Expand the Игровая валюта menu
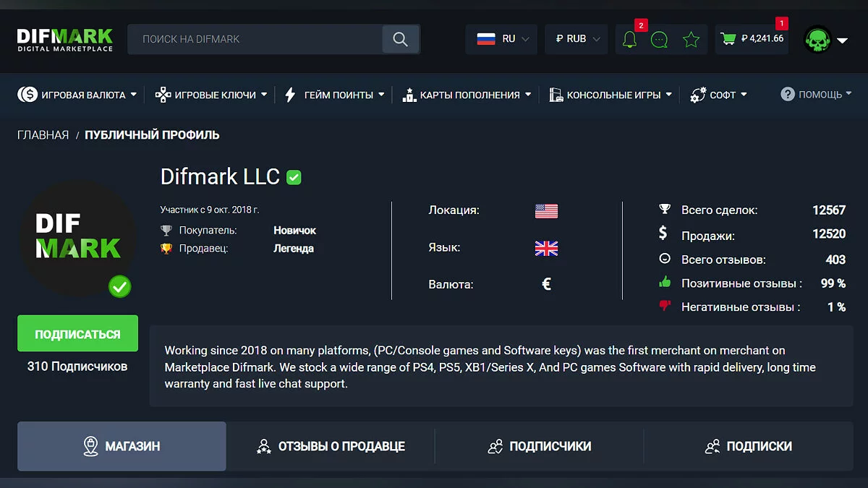The height and width of the screenshot is (488, 868). [133, 95]
